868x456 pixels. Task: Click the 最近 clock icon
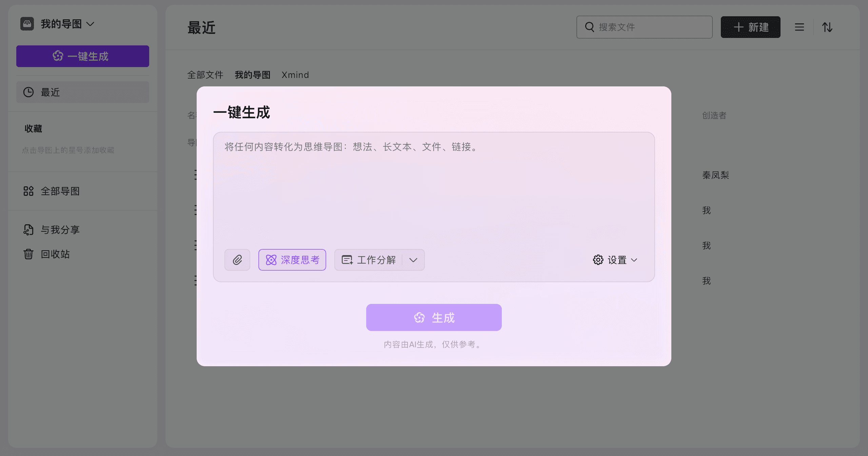click(x=28, y=92)
